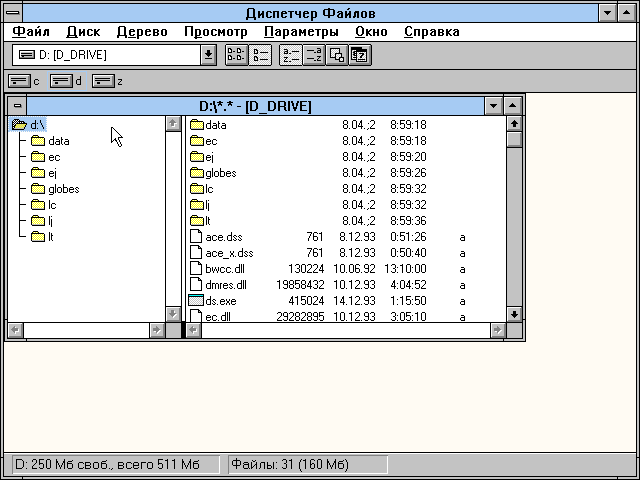Switch to name-only file list view
Screen dimensions: 640x480
point(236,55)
